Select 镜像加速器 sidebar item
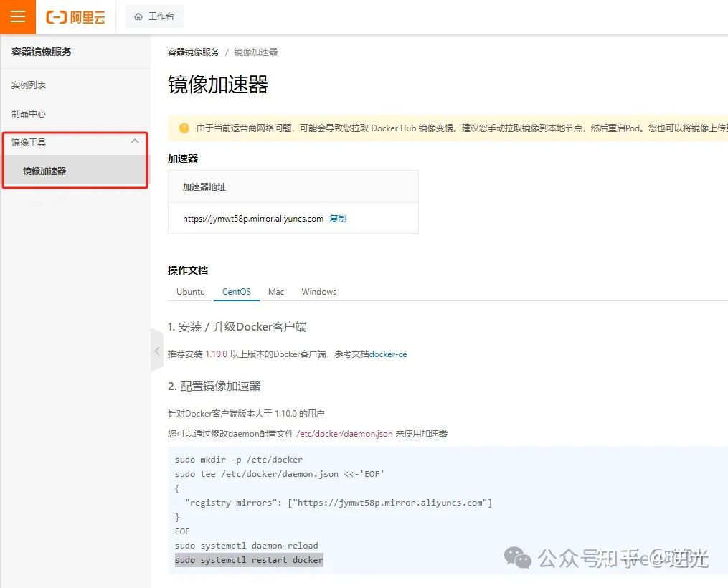 (75, 171)
